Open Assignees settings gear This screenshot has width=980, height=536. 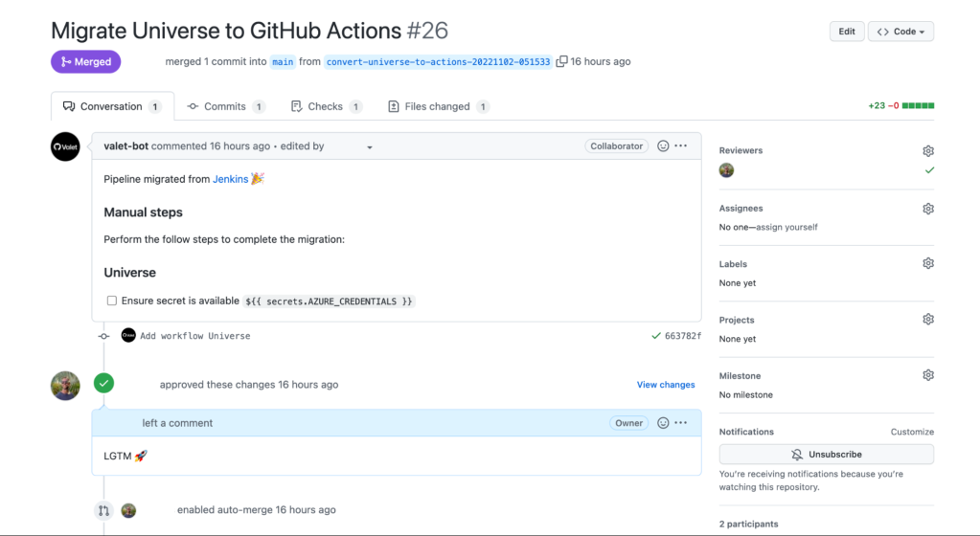(x=928, y=209)
